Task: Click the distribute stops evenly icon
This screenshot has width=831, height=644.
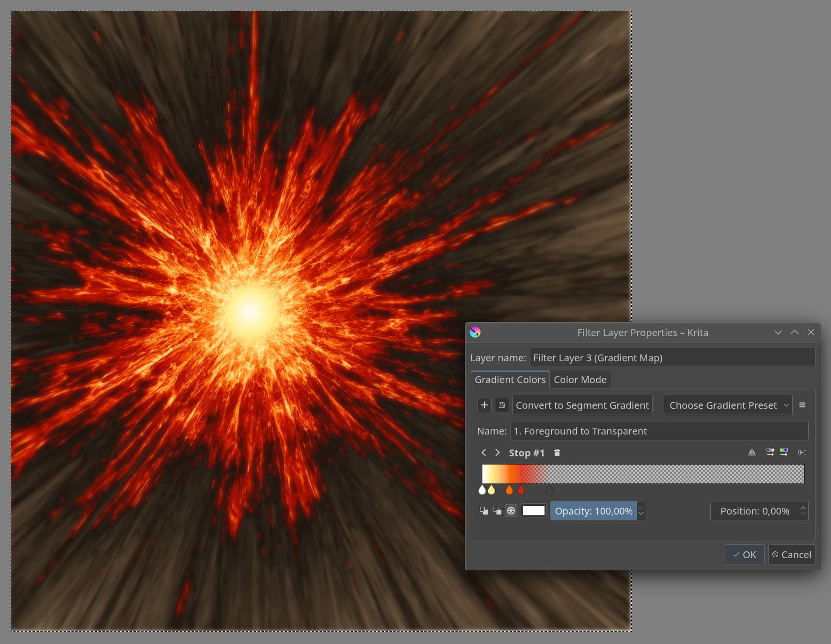Action: [x=802, y=452]
